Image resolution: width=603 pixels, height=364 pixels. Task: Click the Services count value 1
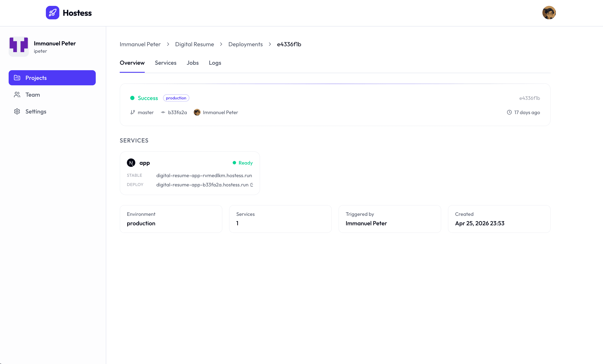coord(237,223)
